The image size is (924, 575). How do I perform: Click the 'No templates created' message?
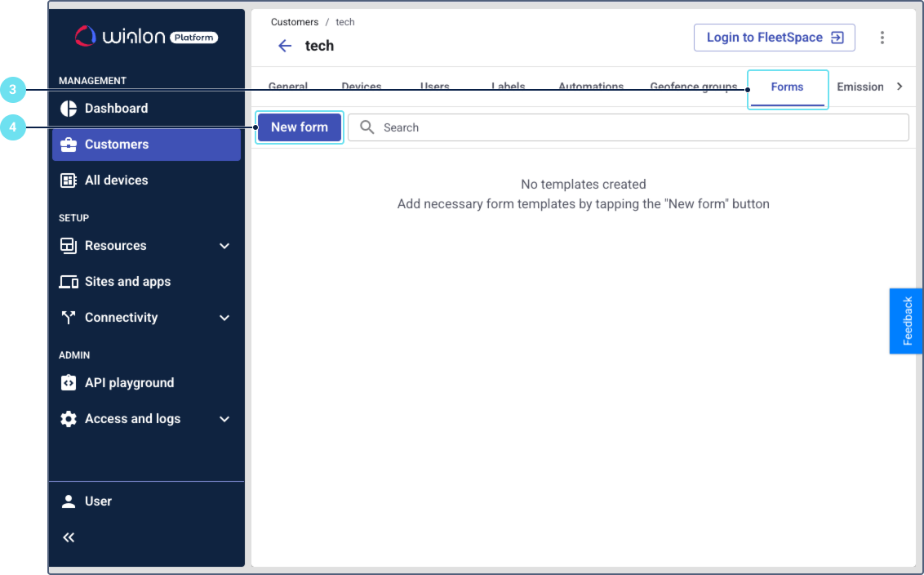click(584, 185)
